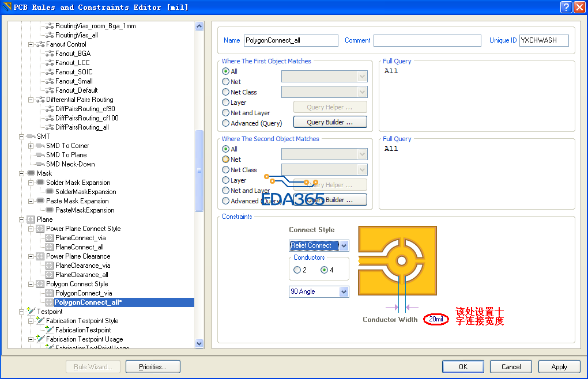Collapse the Differential Pairs Routing node
588x379 pixels.
[x=31, y=100]
